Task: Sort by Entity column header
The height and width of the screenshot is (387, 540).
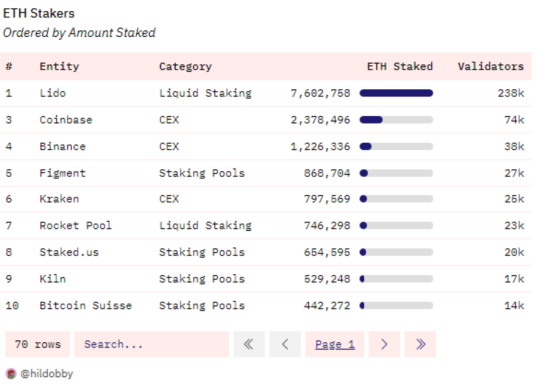Action: 59,66
